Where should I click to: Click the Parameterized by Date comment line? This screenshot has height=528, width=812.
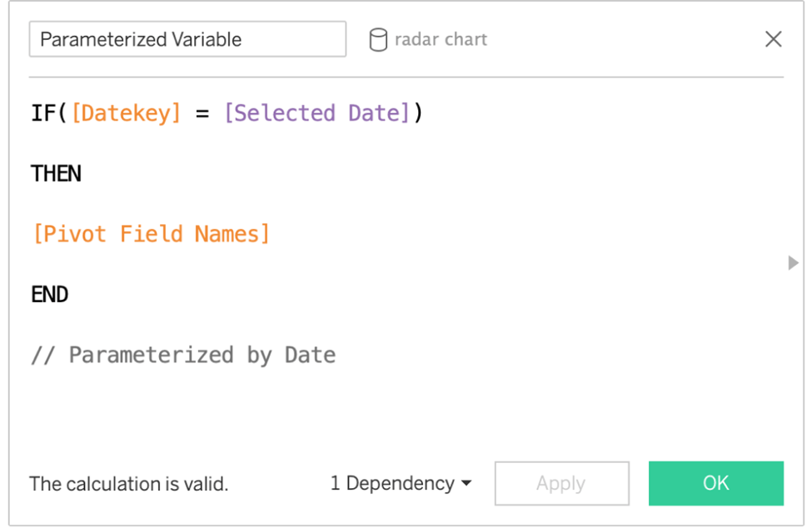[x=183, y=354]
